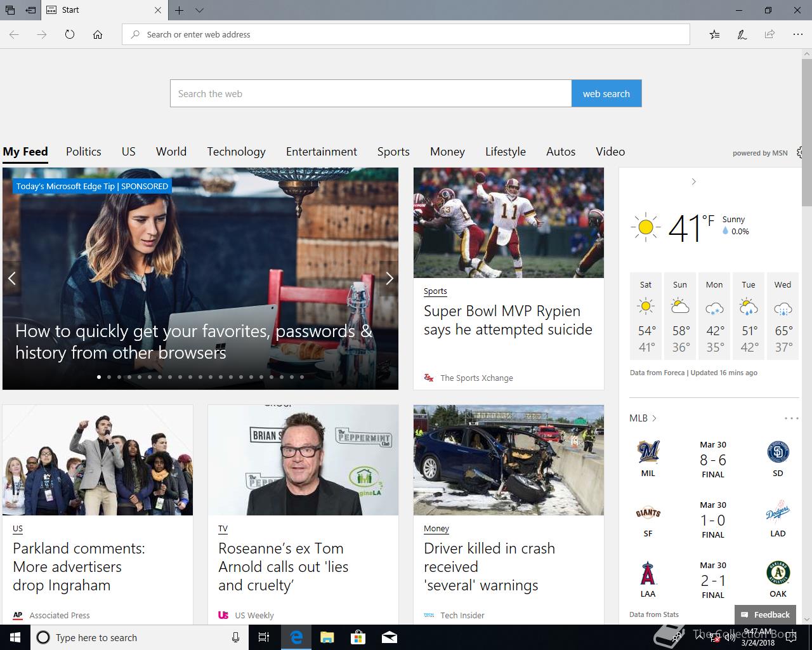Click the Tom Arnold photo
This screenshot has height=650, width=812.
(x=303, y=460)
